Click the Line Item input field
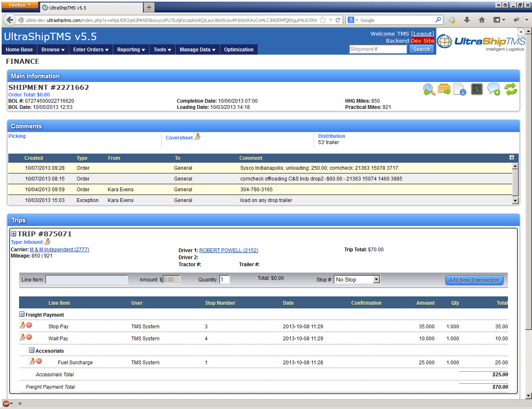This screenshot has height=409, width=532. coord(87,280)
